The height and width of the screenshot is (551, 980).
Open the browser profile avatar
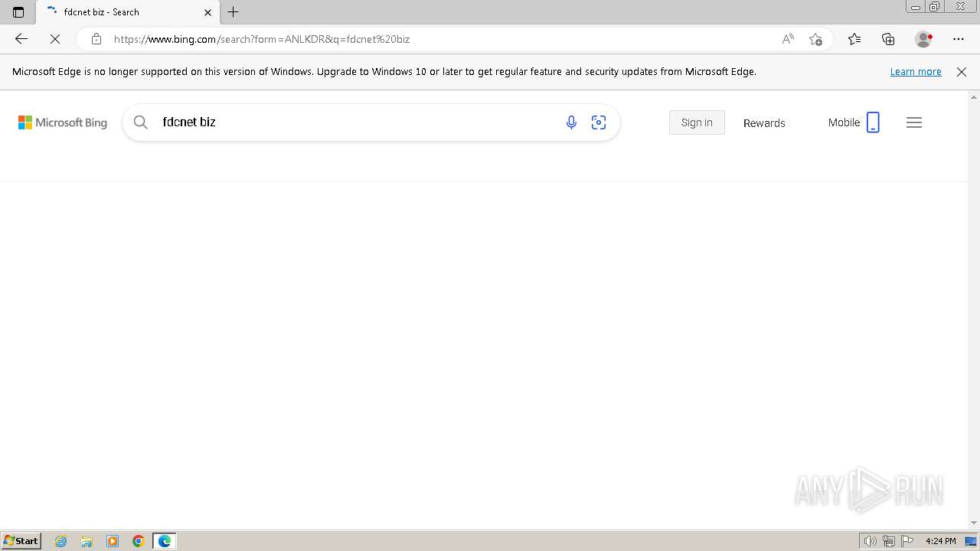point(923,39)
